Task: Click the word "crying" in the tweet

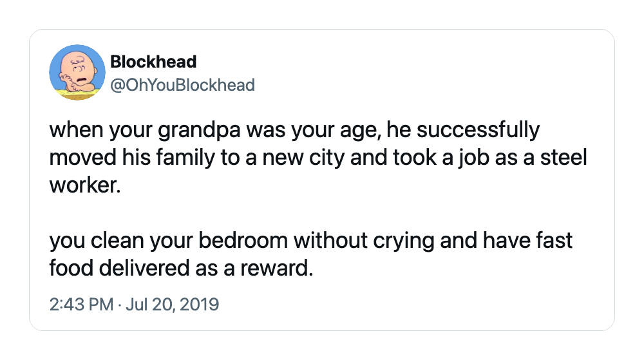Action: click(x=404, y=242)
